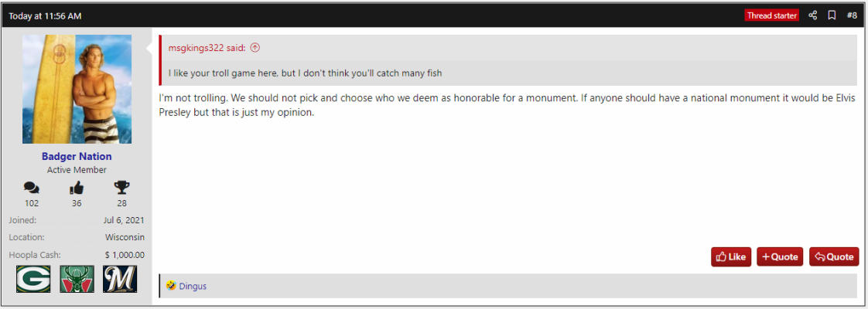Open the Milwaukee Brewers team logo
The height and width of the screenshot is (309, 868).
tap(120, 279)
